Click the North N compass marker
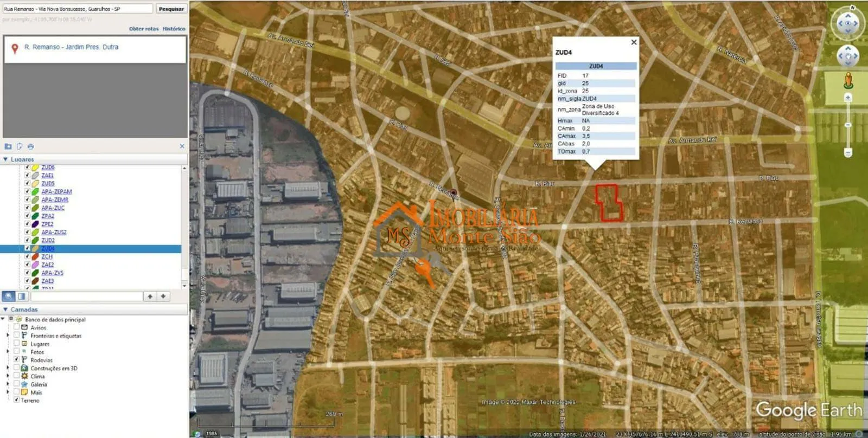 click(852, 7)
